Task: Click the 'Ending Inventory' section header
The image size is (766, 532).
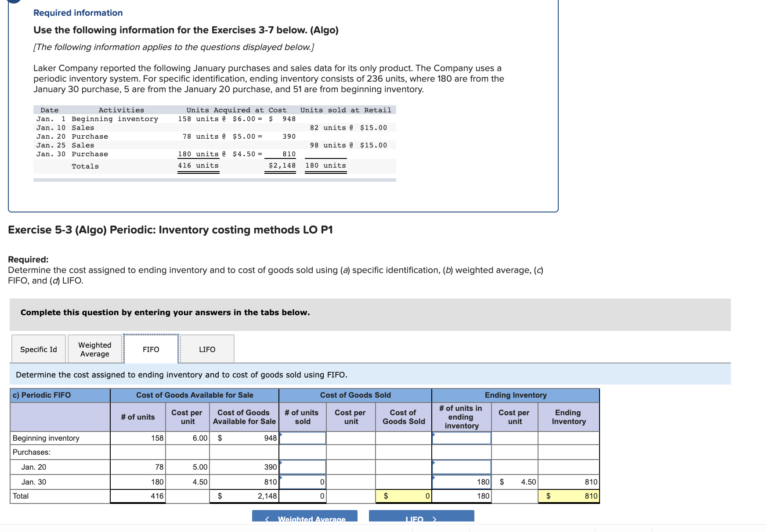Action: (516, 395)
